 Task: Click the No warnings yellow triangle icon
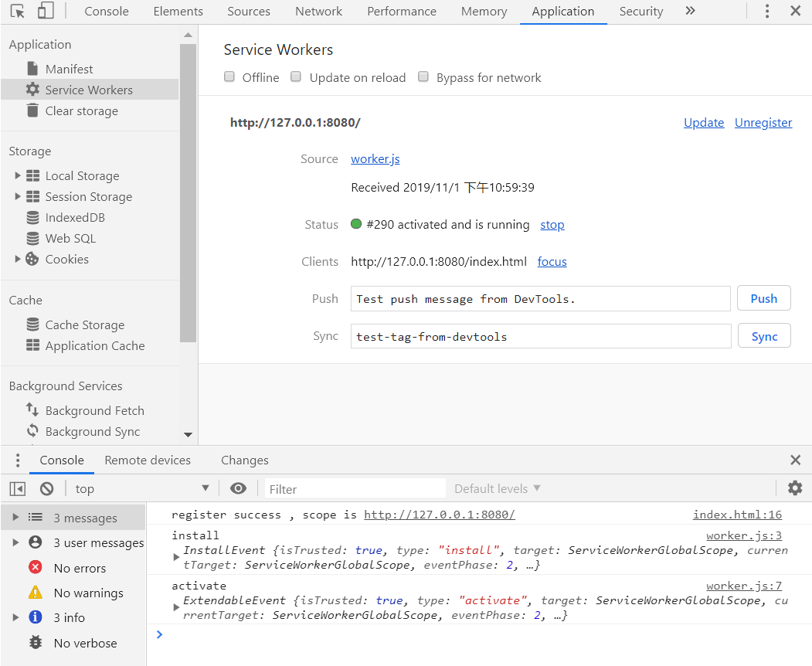[36, 592]
